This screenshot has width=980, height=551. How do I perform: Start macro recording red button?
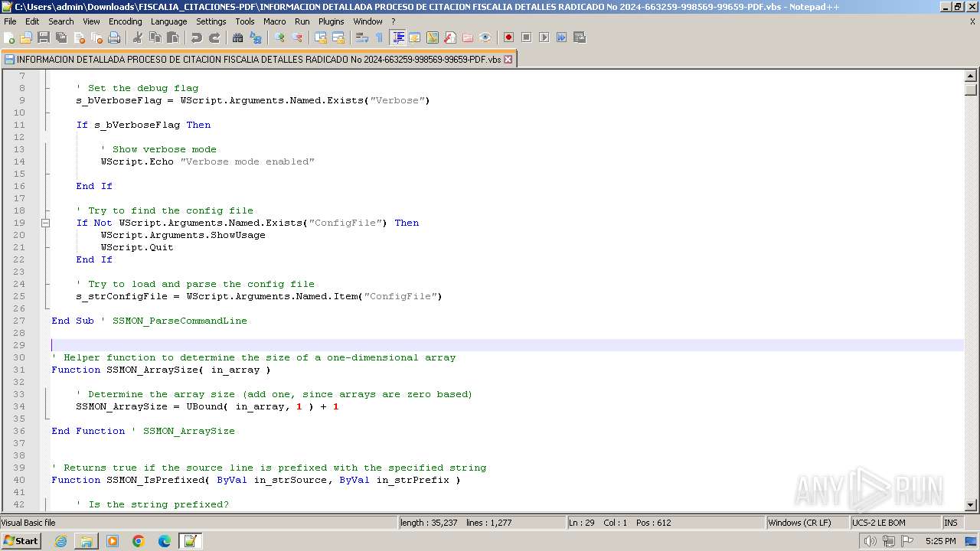point(508,37)
